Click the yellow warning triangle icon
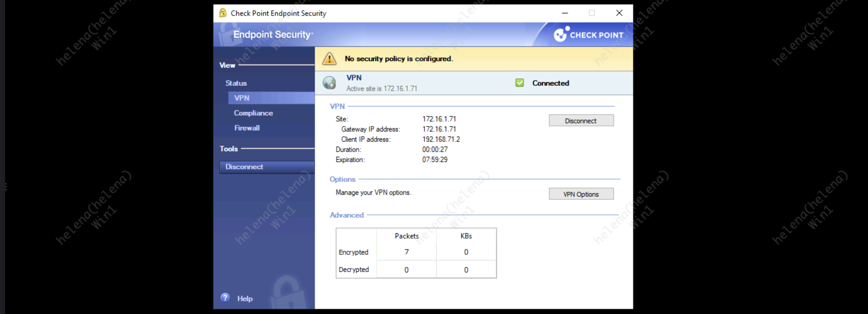The height and width of the screenshot is (314, 868). [x=329, y=59]
